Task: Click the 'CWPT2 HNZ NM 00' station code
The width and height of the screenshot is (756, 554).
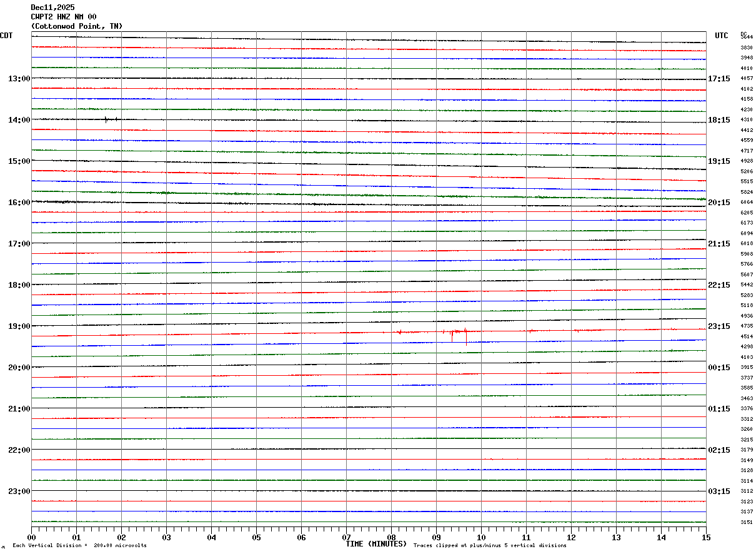Action: click(64, 17)
